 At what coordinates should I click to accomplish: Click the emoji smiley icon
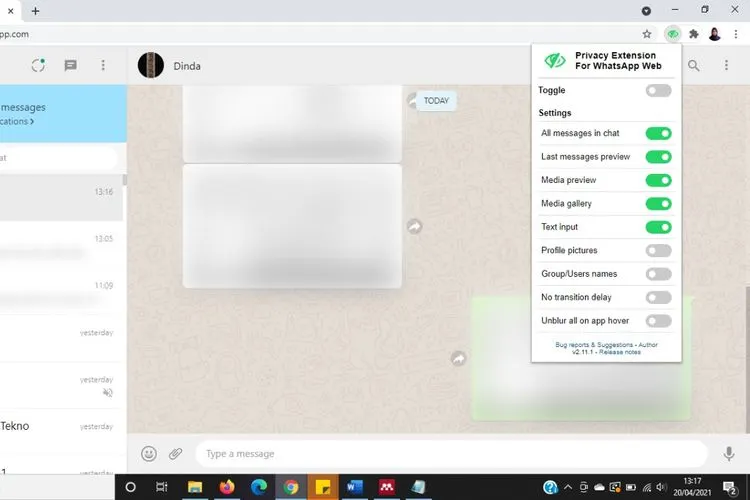click(x=149, y=453)
